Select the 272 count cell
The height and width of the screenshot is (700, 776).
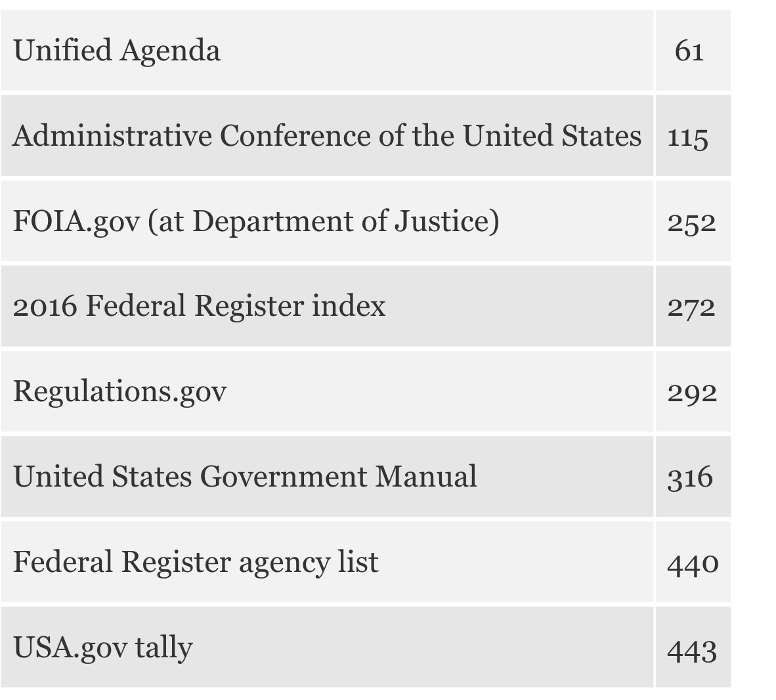tap(691, 307)
